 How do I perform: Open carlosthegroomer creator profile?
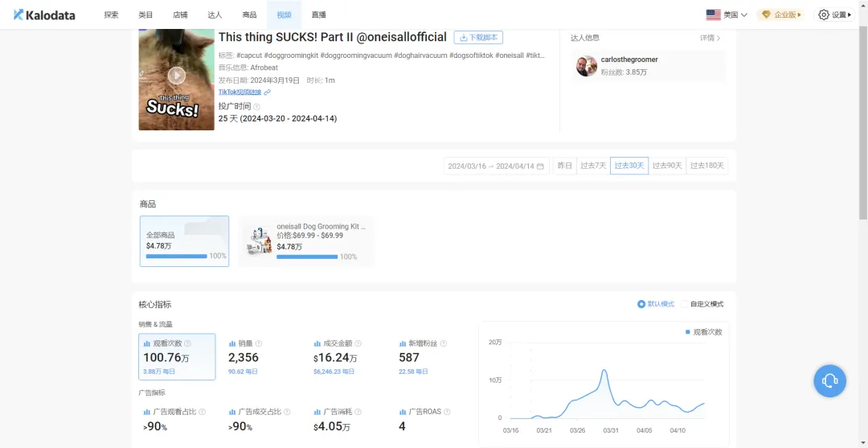click(x=629, y=60)
